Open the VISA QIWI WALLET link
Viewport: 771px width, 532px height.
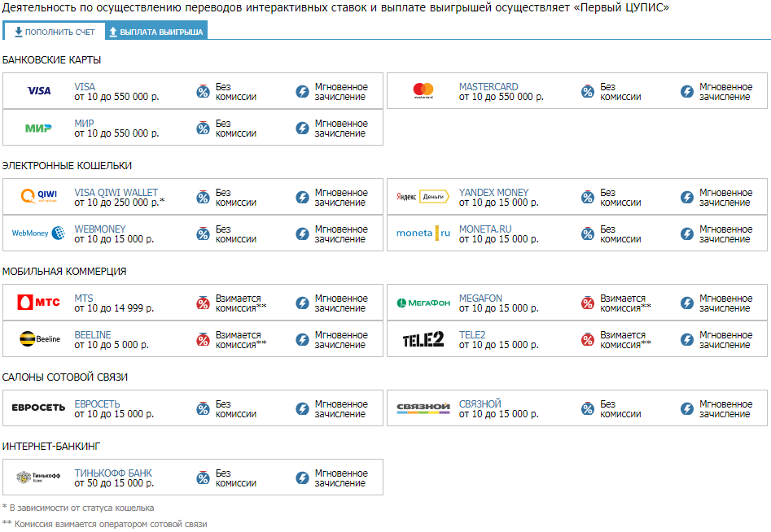[116, 193]
